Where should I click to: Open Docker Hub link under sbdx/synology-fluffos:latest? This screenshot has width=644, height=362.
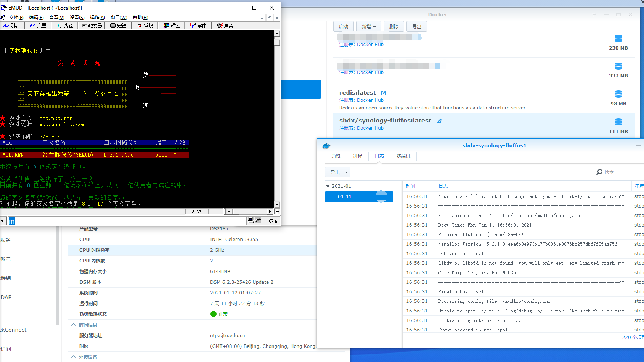click(370, 128)
